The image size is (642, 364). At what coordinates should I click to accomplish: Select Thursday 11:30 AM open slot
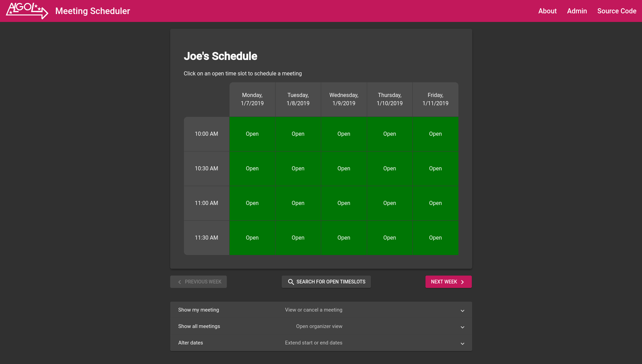point(389,238)
